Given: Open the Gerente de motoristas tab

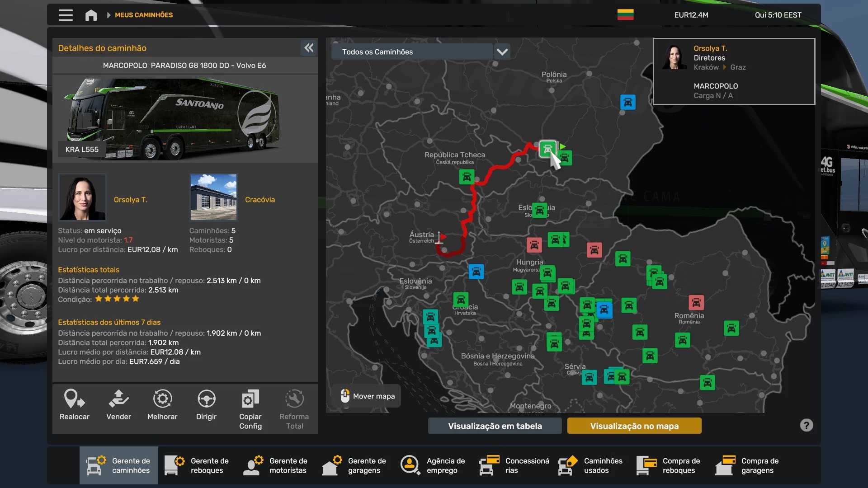Looking at the screenshot, I should (276, 465).
